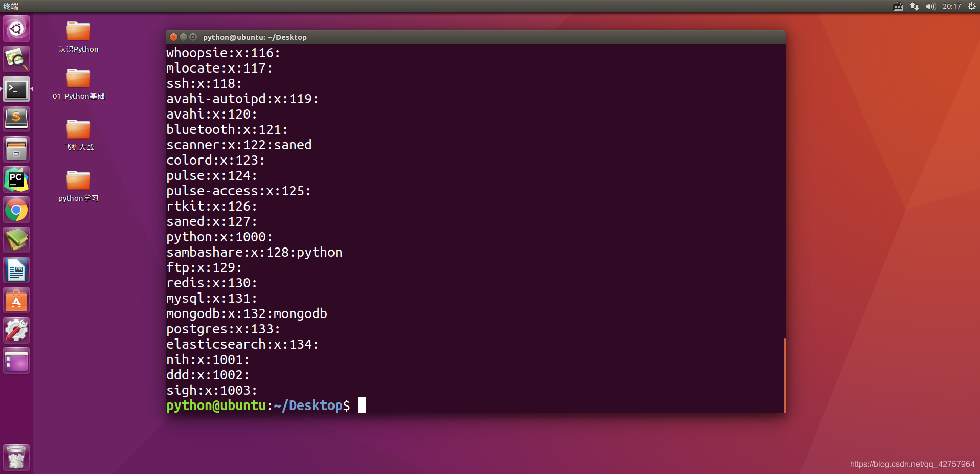This screenshot has height=474, width=980.
Task: Open the network connection indicator
Action: pos(915,6)
